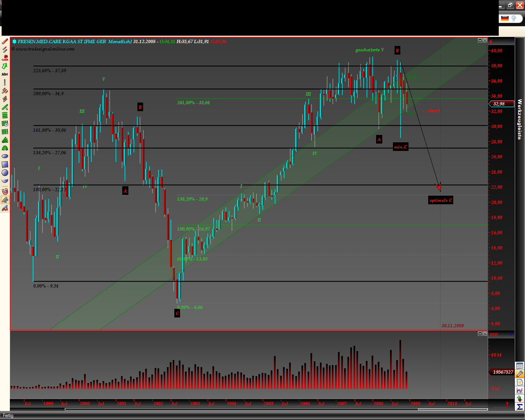Screen dimensions: 525x420
Task: Select the trend line drawing tool
Action: click(x=5, y=41)
